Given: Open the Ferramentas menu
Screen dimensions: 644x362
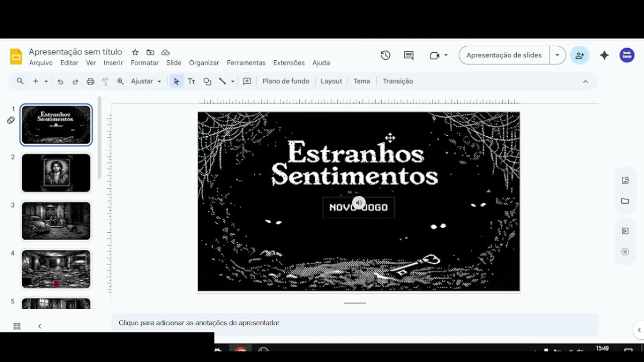Looking at the screenshot, I should tap(246, 63).
